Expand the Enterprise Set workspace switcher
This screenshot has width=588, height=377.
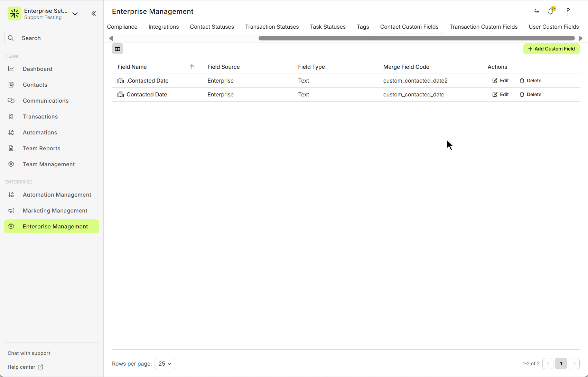(75, 14)
